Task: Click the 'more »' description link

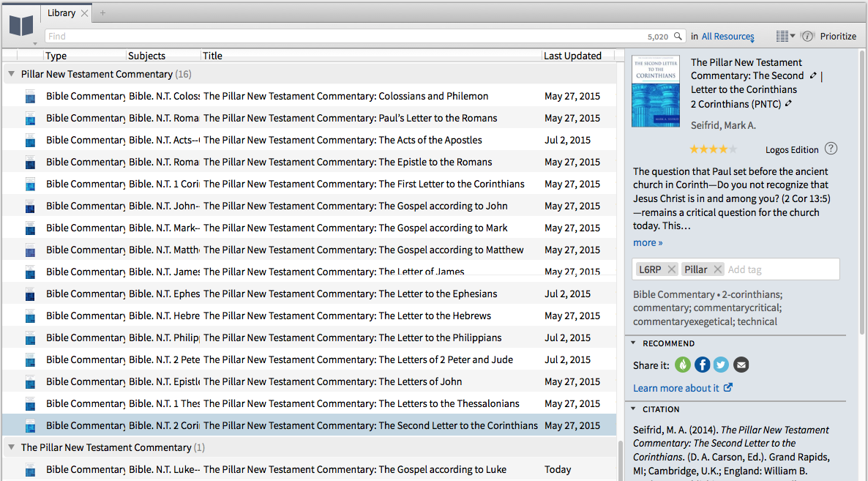Action: tap(648, 242)
